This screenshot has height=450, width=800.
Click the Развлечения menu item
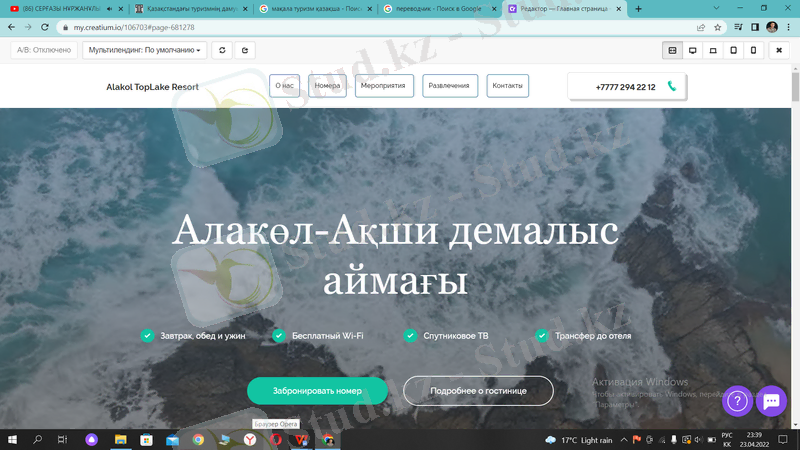point(449,85)
